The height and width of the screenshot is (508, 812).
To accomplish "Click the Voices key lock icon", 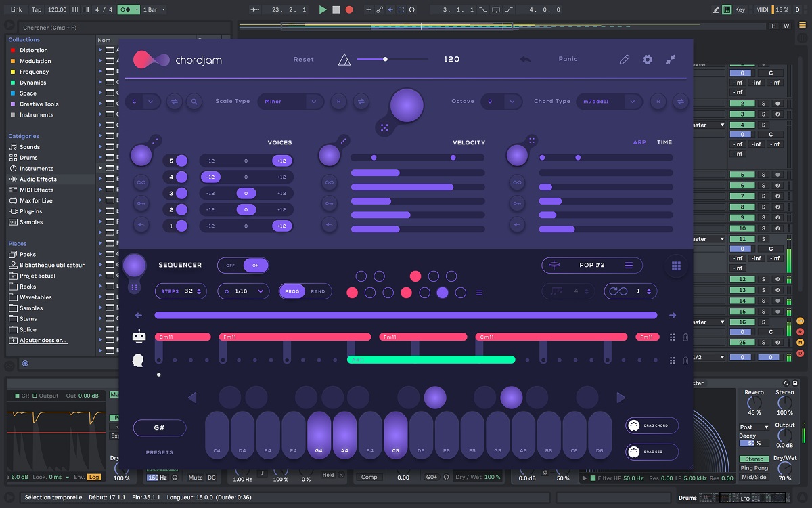I will coord(140,203).
